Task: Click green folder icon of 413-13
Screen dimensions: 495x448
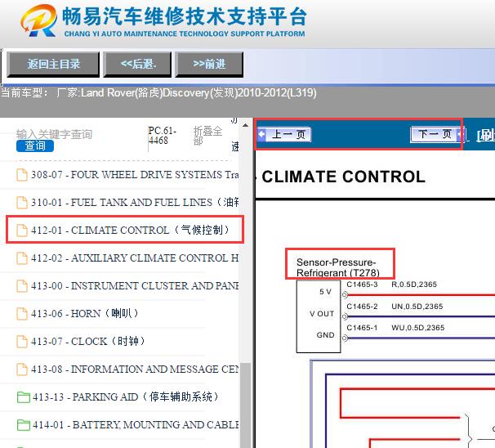Action: pyautogui.click(x=24, y=397)
